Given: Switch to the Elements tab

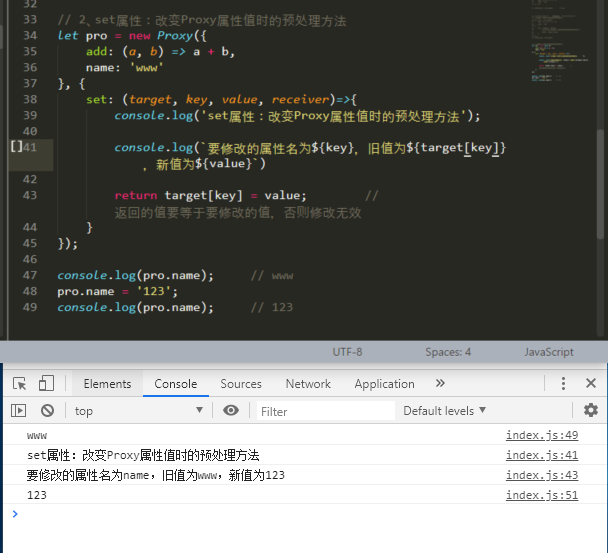Looking at the screenshot, I should pyautogui.click(x=107, y=384).
